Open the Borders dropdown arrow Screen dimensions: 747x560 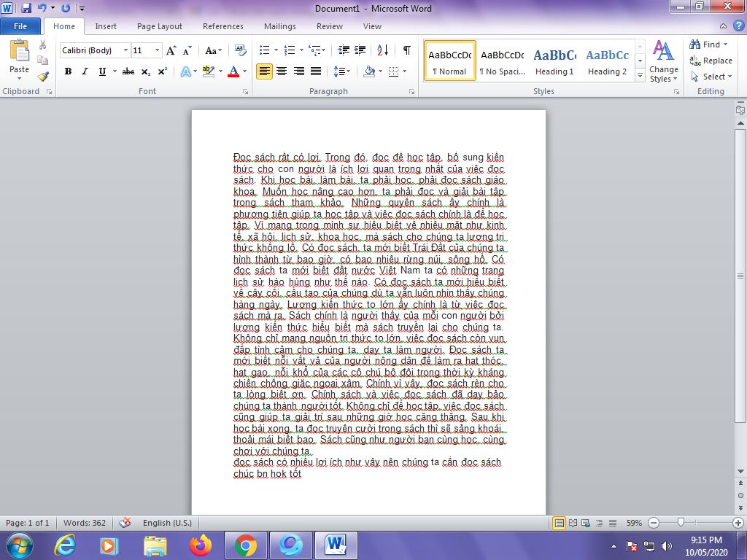click(404, 71)
